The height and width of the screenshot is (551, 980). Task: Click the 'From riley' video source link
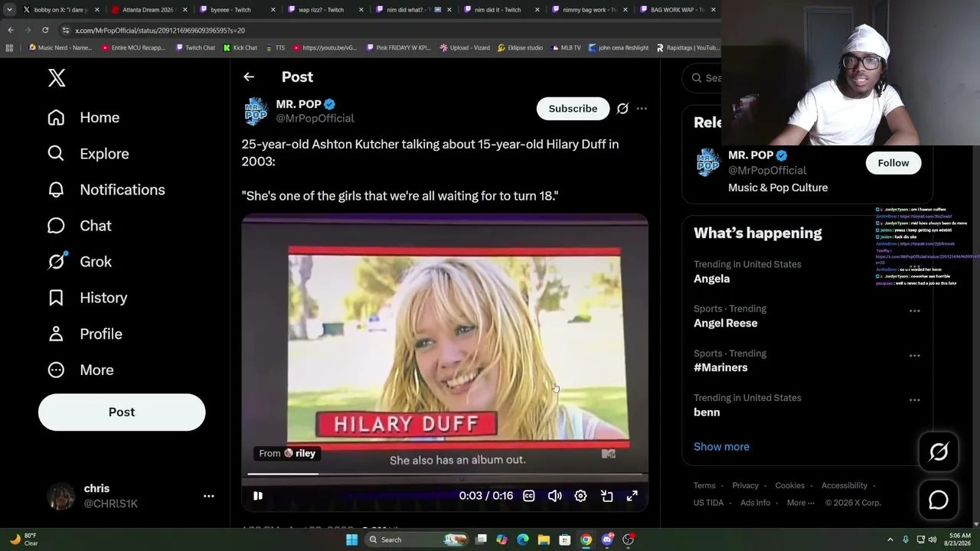[x=287, y=453]
